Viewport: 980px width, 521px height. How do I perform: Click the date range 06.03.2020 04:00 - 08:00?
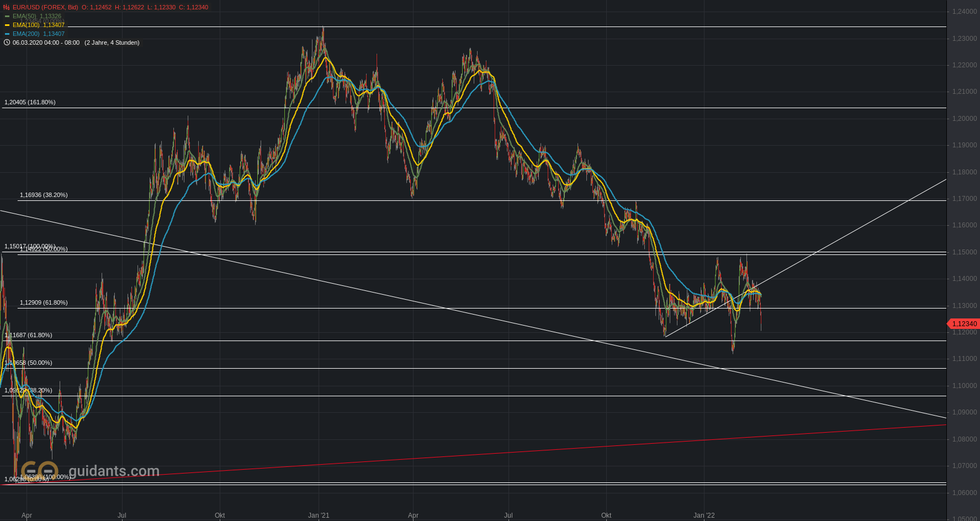click(x=47, y=42)
